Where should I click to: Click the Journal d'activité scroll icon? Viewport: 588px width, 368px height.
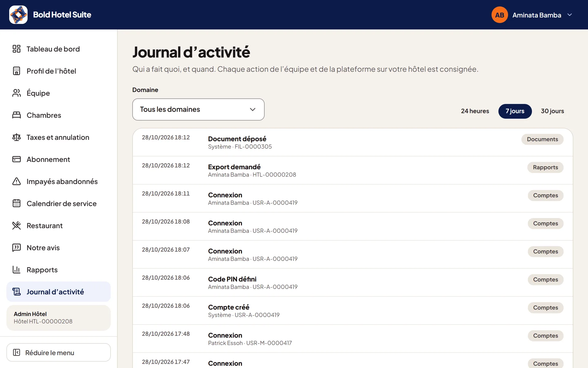[x=17, y=292]
